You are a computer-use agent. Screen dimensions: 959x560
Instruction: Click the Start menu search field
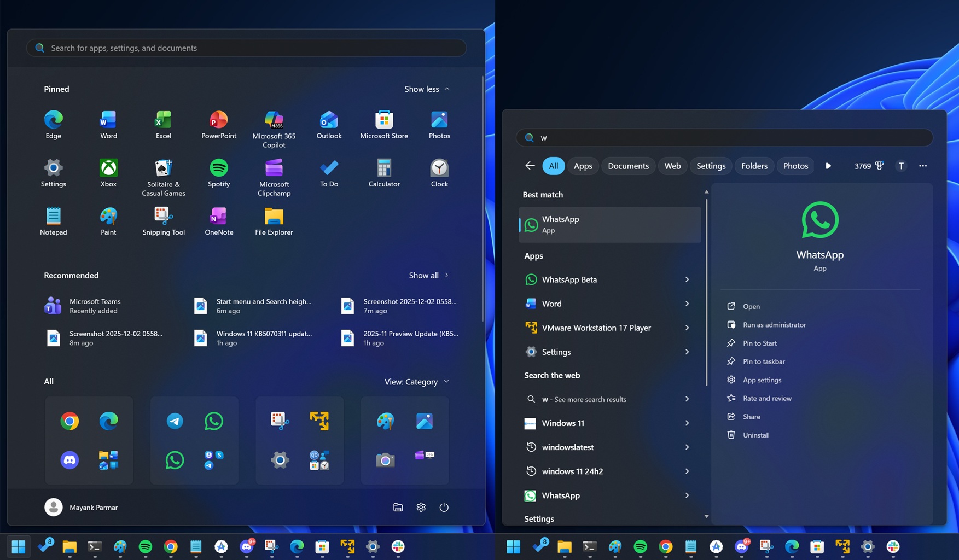point(246,48)
